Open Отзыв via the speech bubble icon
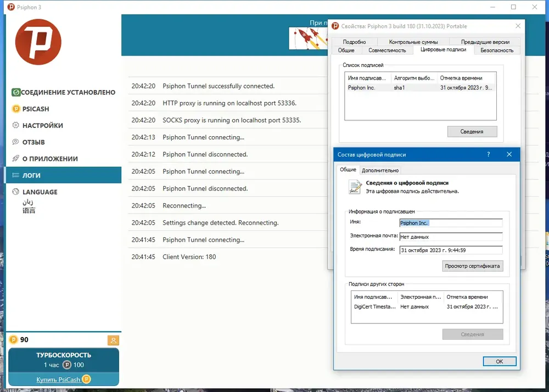 coord(16,142)
